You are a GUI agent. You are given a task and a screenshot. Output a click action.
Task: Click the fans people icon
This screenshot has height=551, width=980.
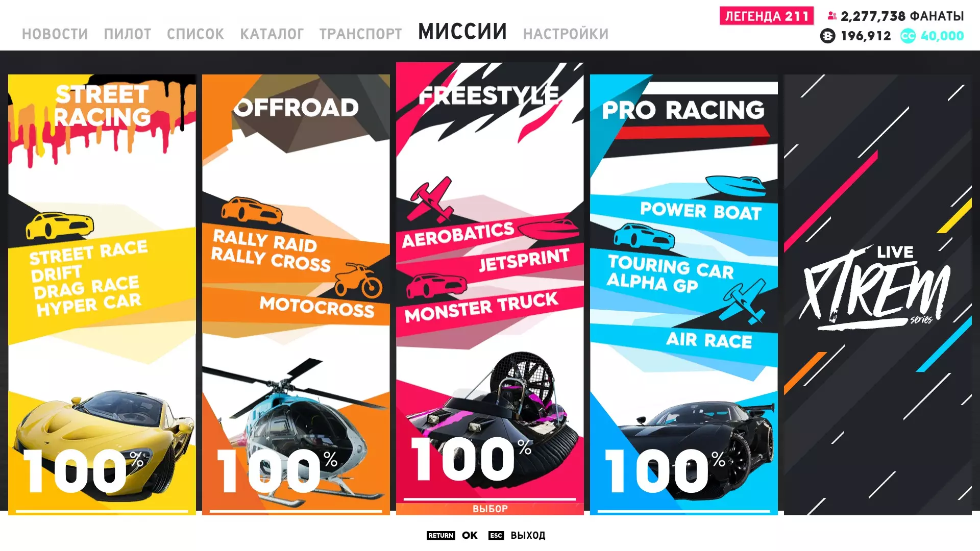832,16
